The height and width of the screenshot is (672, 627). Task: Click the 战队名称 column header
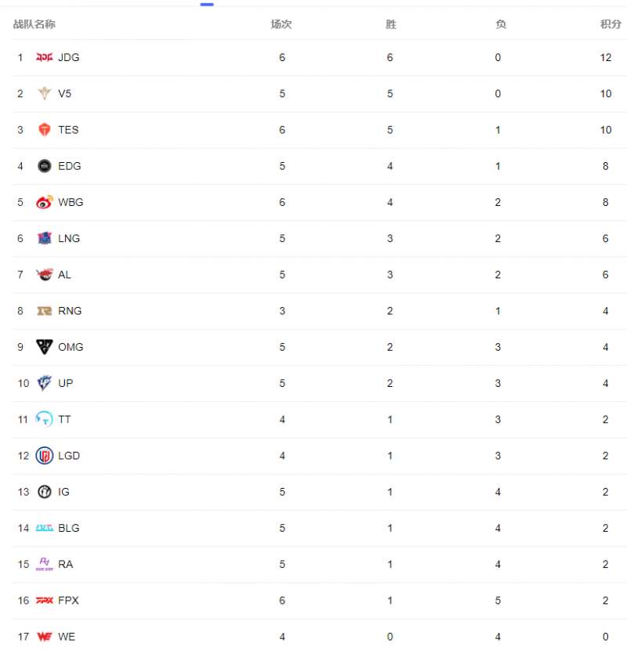[34, 24]
